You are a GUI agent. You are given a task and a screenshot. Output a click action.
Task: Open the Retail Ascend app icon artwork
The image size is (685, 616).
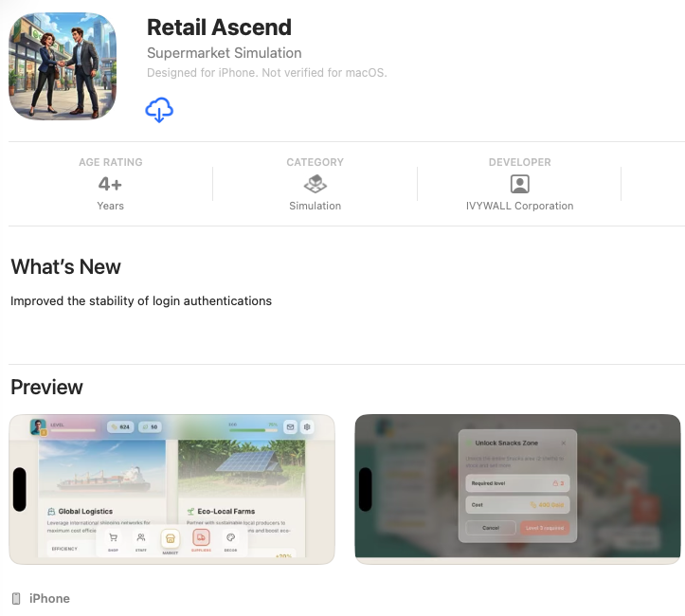point(63,66)
